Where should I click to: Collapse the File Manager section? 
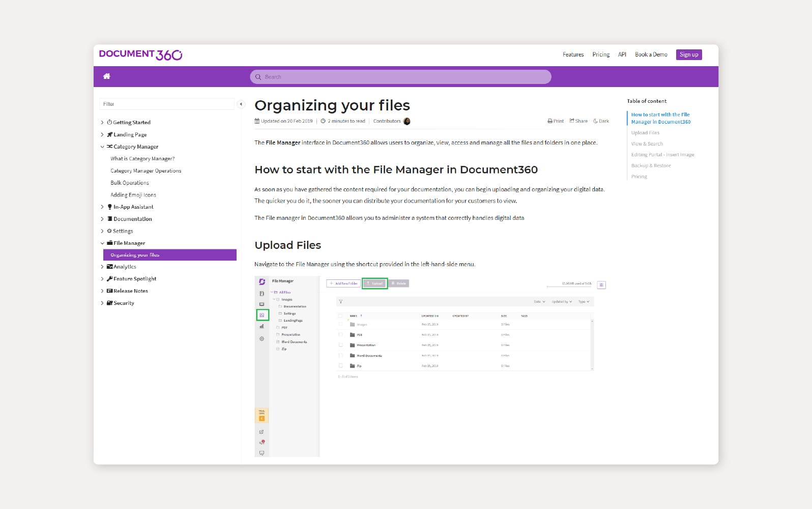102,243
